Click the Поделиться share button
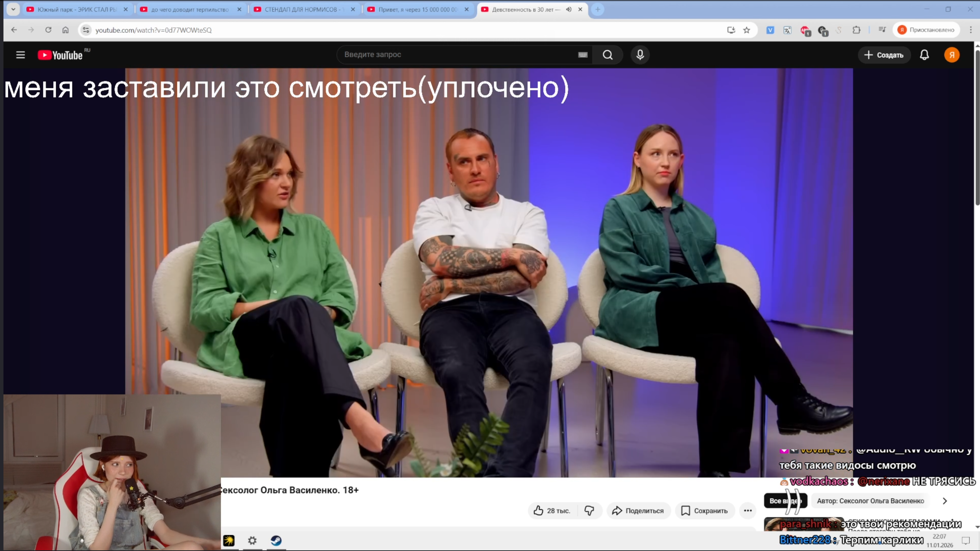 coord(638,510)
